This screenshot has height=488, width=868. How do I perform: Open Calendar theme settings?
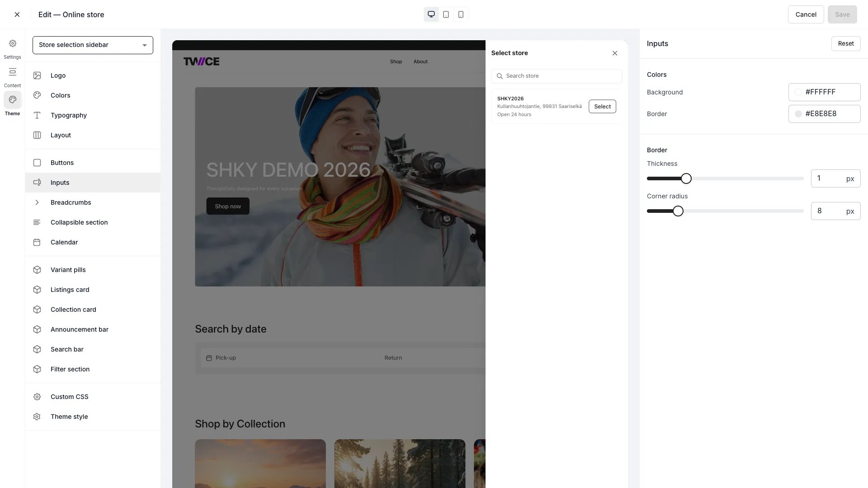pyautogui.click(x=93, y=242)
